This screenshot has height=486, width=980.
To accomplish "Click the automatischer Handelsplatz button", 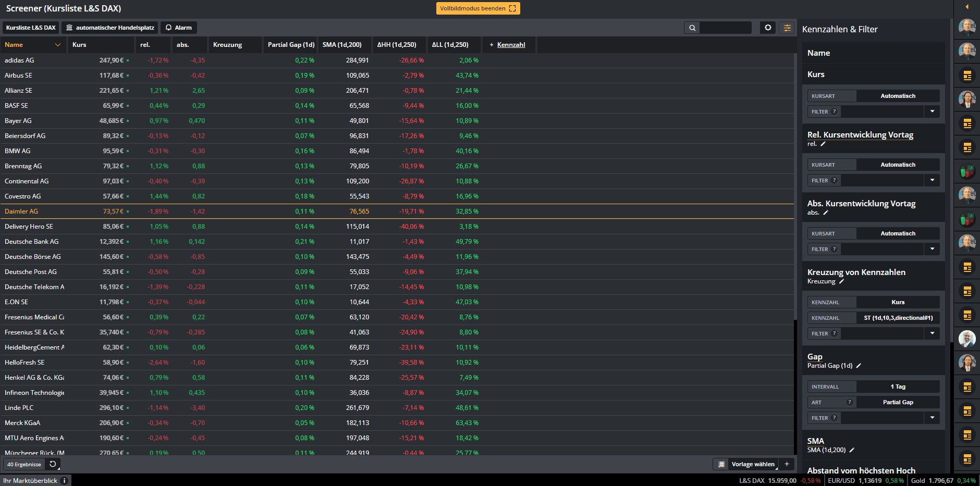I will (110, 28).
